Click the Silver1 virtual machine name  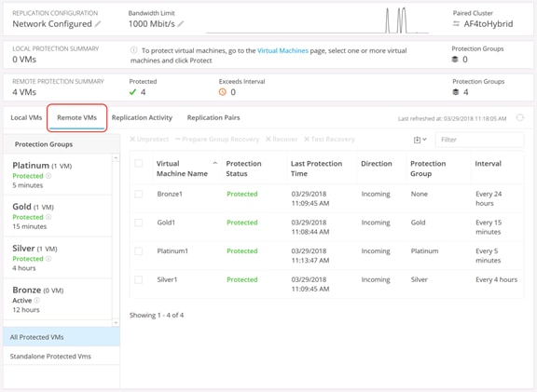click(167, 280)
